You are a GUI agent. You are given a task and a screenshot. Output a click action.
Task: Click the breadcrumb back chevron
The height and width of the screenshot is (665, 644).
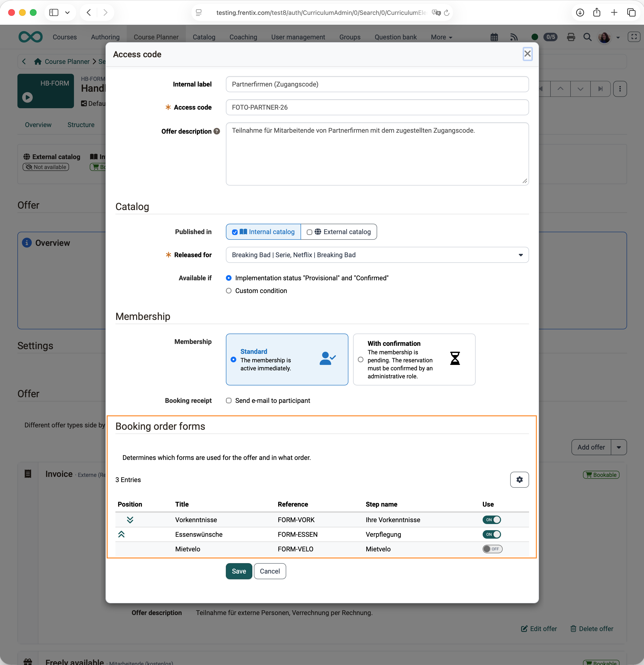(24, 62)
